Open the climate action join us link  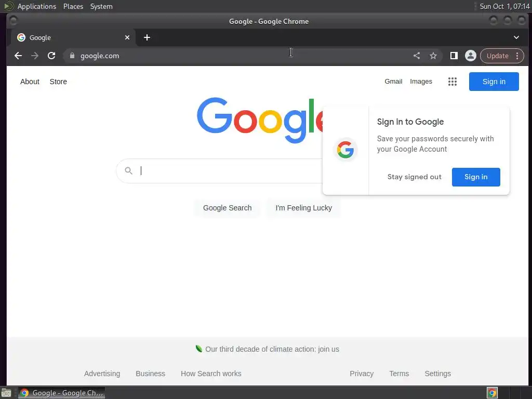(272, 349)
